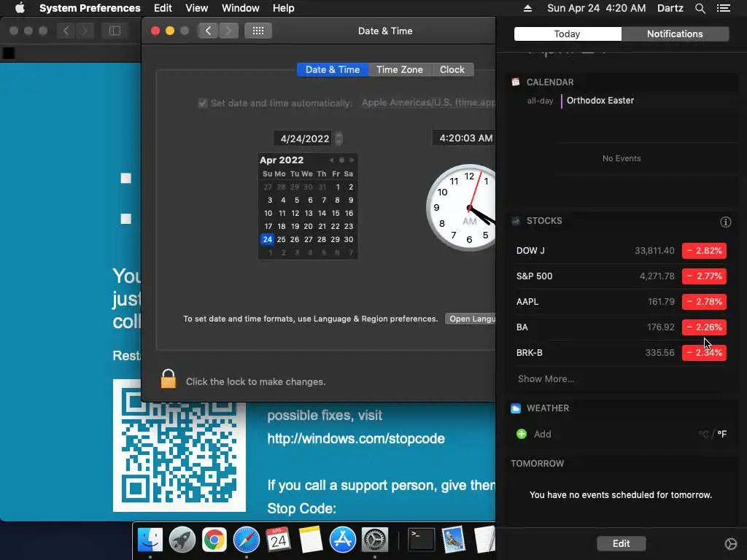
Task: Click the date stepper arrows
Action: point(338,139)
